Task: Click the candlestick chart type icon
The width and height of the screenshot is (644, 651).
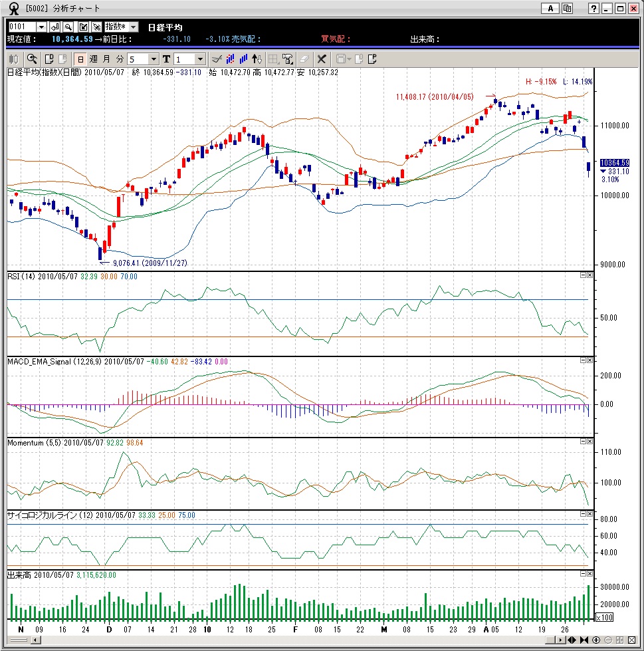Action: click(14, 59)
